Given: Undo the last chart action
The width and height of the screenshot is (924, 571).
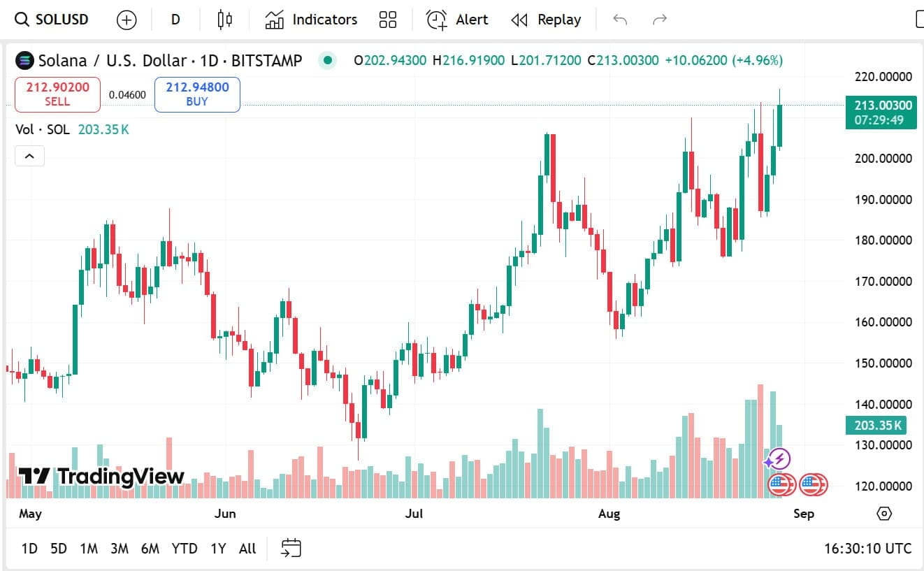Looking at the screenshot, I should (x=620, y=20).
